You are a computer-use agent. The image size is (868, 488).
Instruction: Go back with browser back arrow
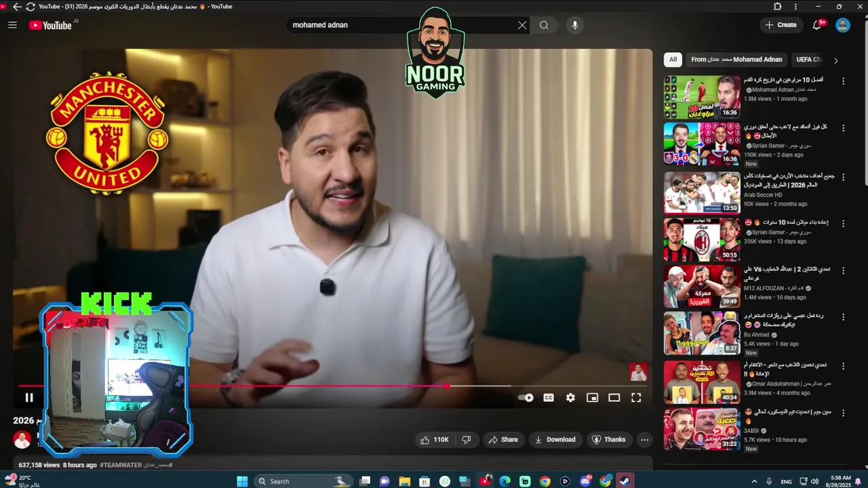[x=17, y=7]
